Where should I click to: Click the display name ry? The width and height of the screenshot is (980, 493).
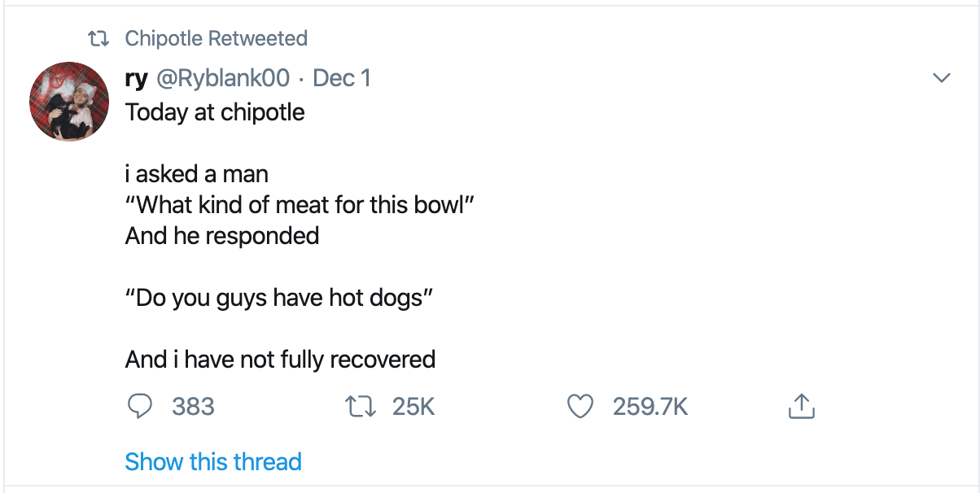click(x=135, y=78)
